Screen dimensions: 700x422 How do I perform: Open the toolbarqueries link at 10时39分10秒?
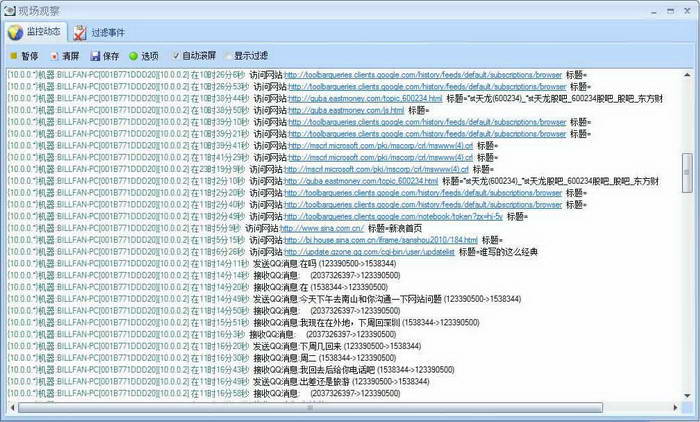(x=427, y=122)
